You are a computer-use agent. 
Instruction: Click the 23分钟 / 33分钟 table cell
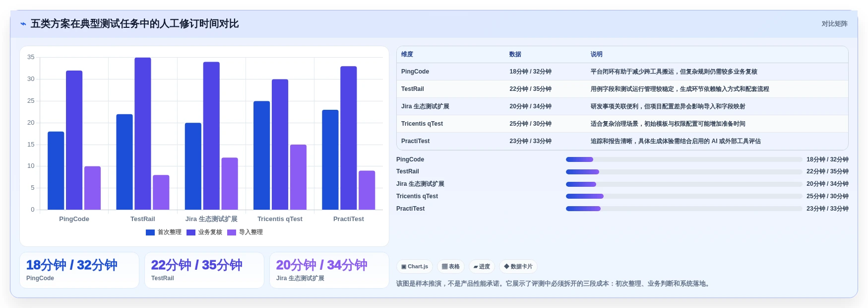(530, 141)
